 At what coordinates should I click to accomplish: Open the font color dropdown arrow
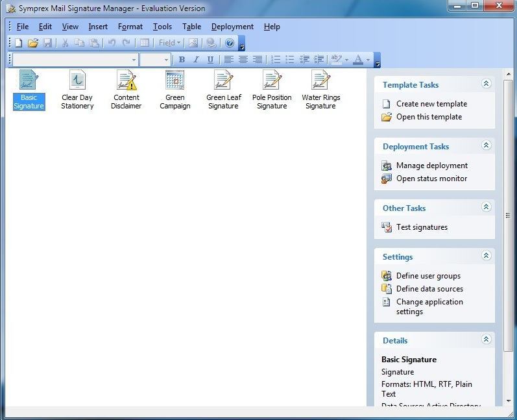(368, 60)
